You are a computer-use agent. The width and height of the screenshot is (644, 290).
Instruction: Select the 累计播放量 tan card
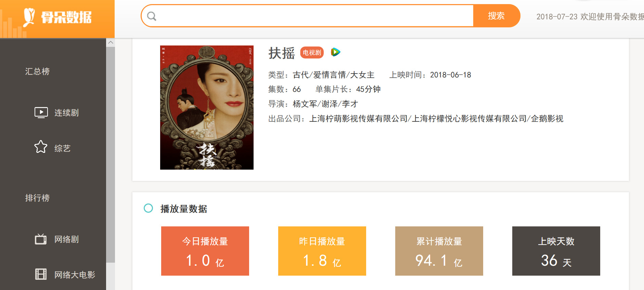tap(439, 251)
